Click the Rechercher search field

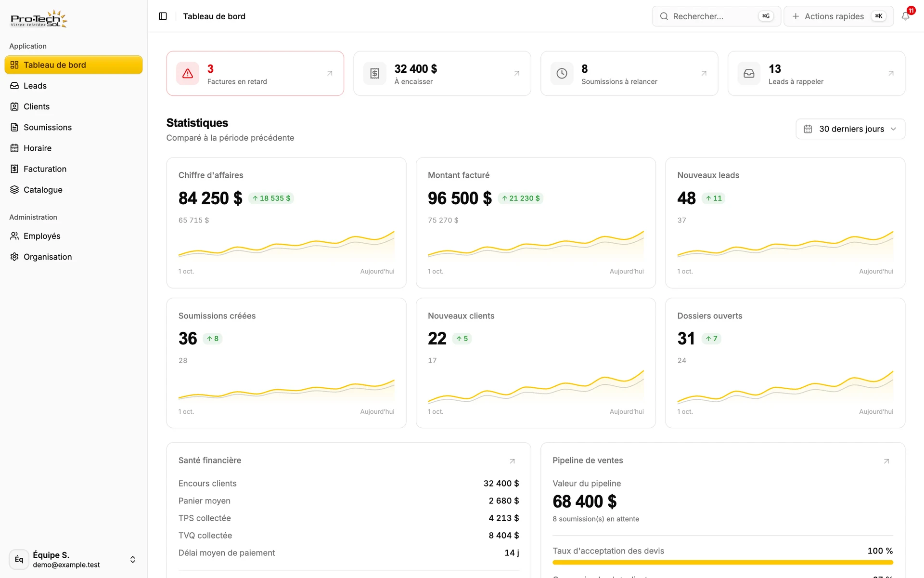click(x=716, y=16)
